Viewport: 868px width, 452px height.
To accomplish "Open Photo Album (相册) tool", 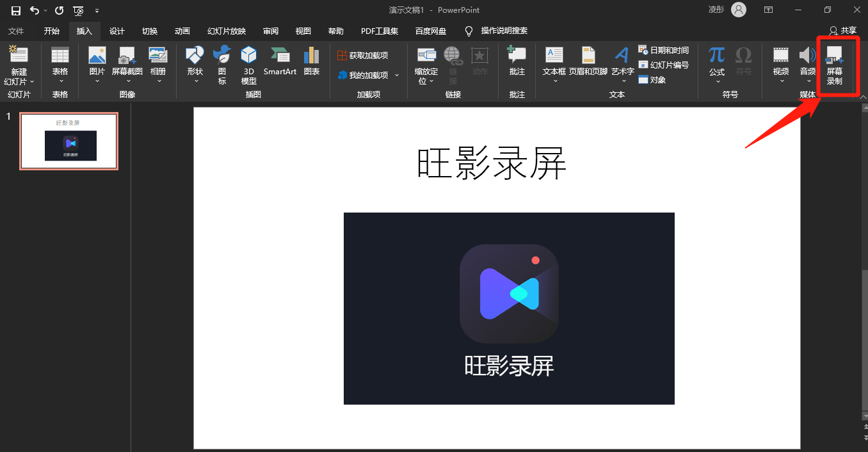I will point(158,66).
